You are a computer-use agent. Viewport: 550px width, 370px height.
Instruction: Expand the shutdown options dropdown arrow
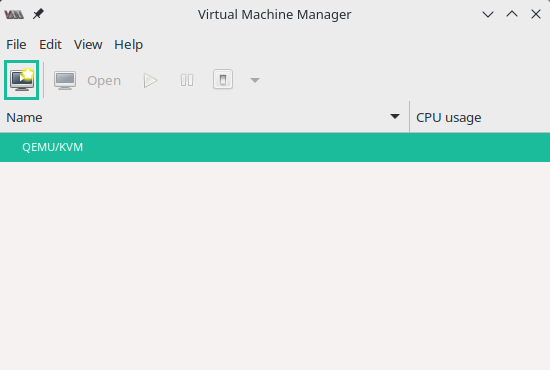[x=255, y=80]
